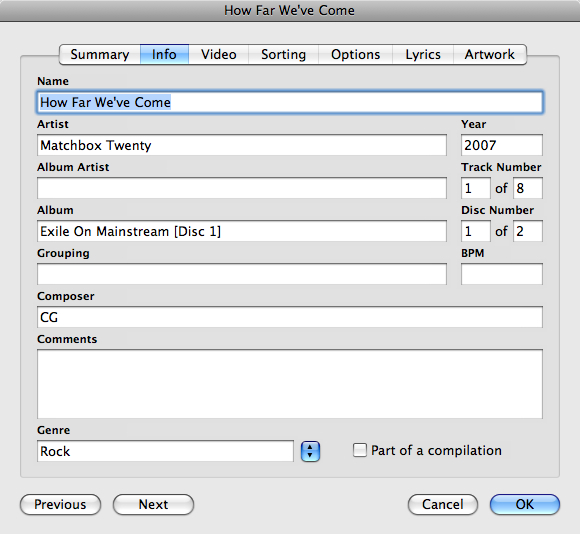The height and width of the screenshot is (534, 580).
Task: Select the Info tab
Action: (164, 54)
